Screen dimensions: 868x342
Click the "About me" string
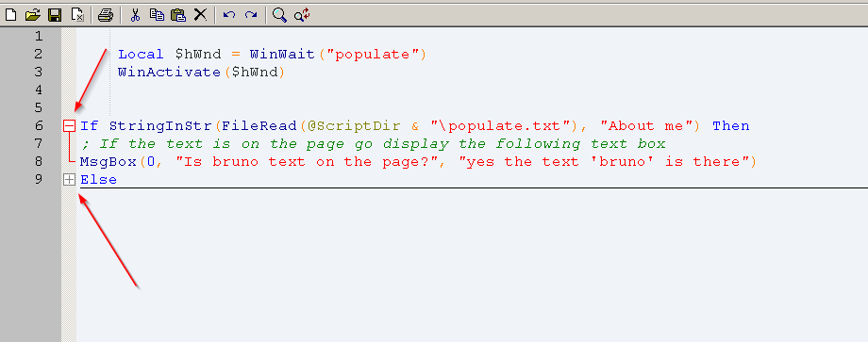click(646, 126)
